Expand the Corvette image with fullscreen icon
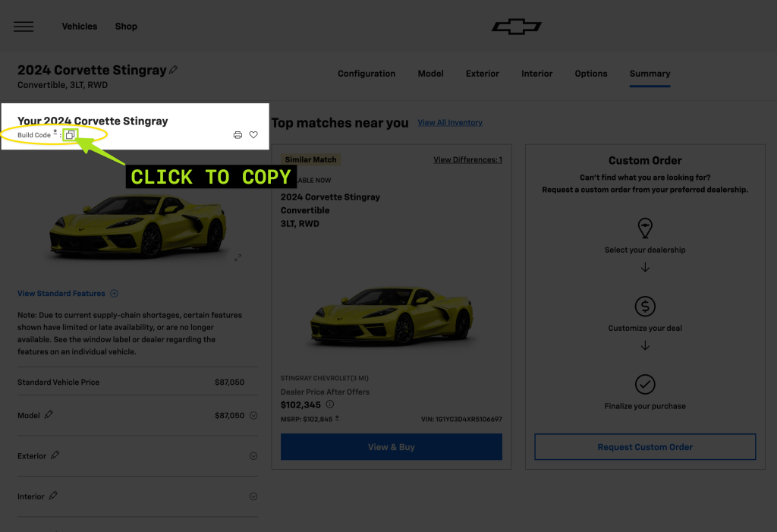This screenshot has height=532, width=777. point(238,258)
